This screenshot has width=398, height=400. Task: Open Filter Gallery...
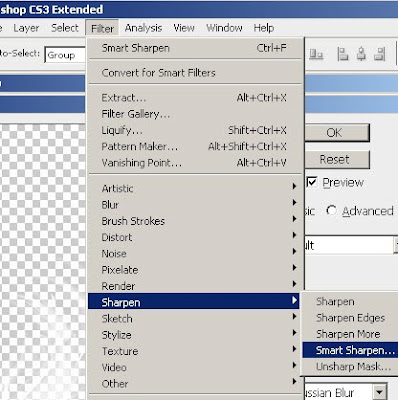[x=194, y=114]
